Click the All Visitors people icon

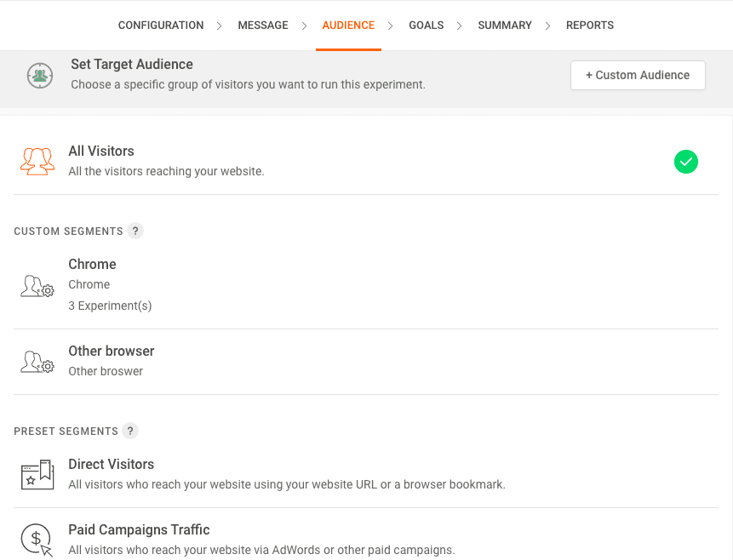[37, 161]
